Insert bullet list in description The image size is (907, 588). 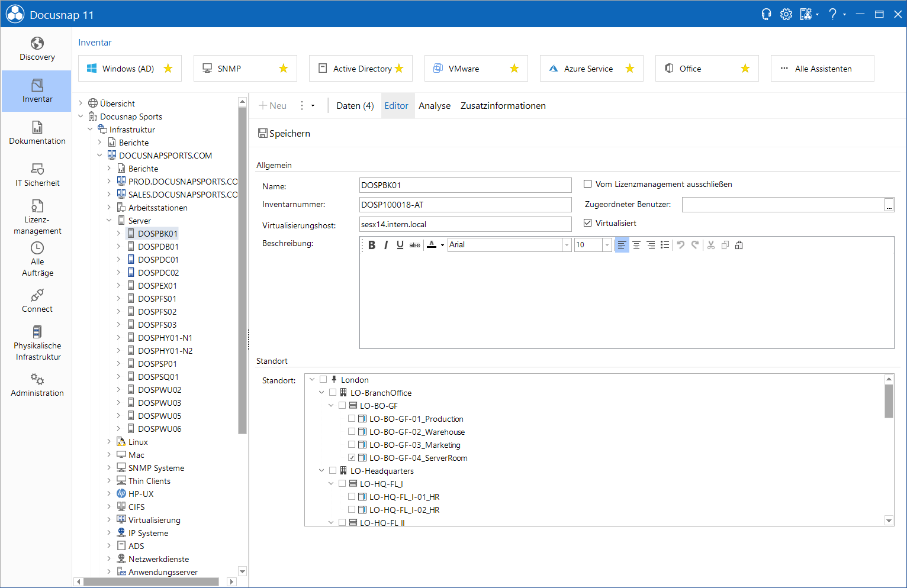[x=665, y=245]
